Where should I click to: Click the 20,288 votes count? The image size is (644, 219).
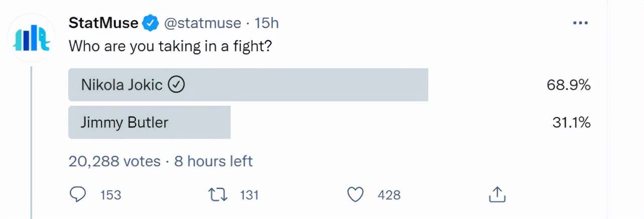click(x=115, y=161)
